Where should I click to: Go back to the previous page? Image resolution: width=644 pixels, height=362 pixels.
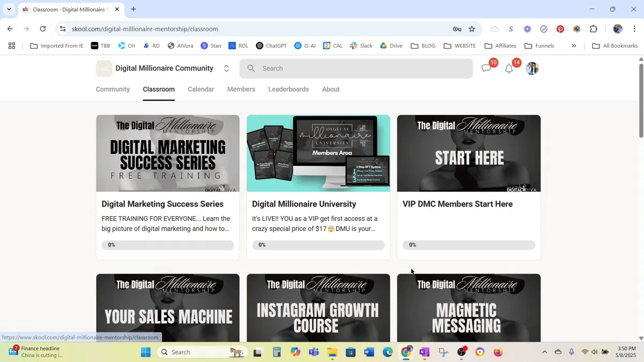coord(10,29)
